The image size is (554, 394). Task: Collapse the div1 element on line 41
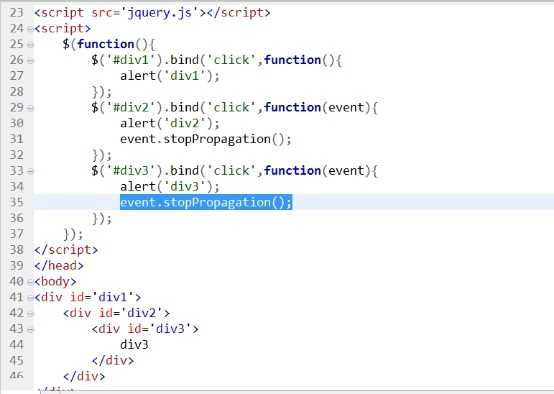[x=30, y=298]
